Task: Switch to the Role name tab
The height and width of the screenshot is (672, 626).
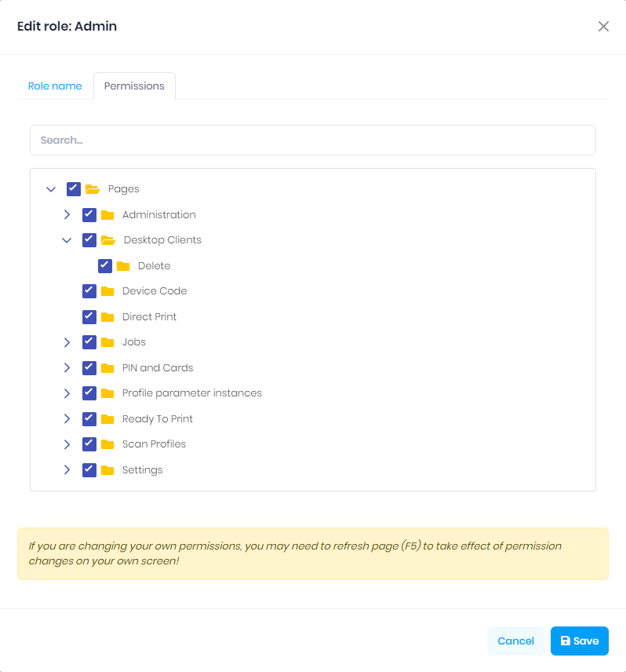Action: [x=55, y=86]
